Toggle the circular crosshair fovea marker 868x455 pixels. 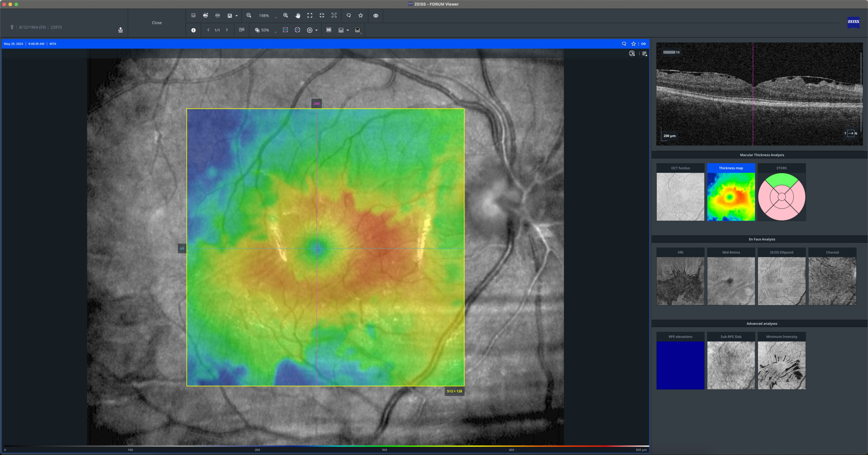pos(297,30)
